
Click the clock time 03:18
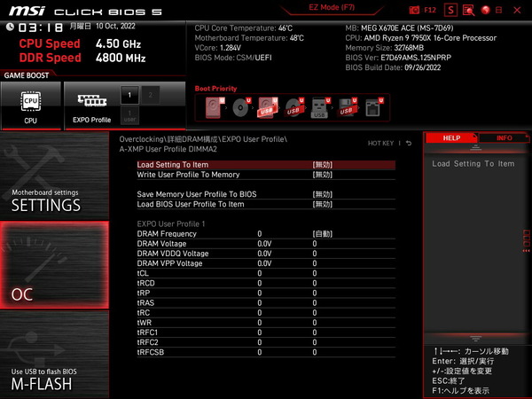41,27
